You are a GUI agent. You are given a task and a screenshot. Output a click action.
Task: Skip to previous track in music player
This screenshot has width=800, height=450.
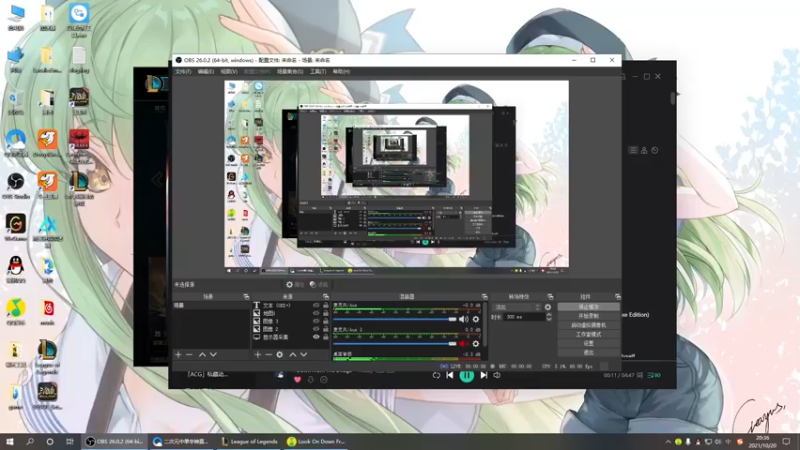pos(449,376)
